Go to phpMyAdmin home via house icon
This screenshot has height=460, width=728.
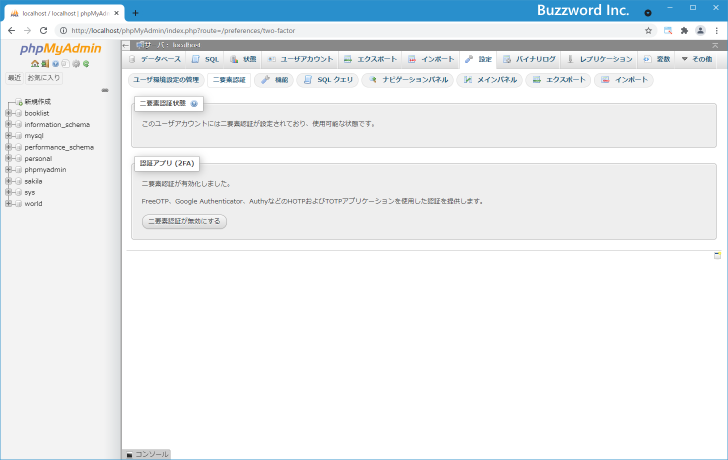[35, 64]
